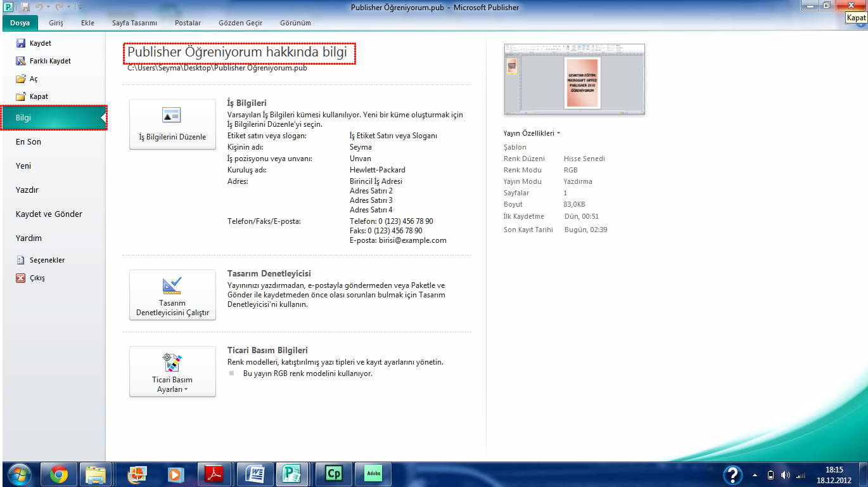The image size is (868, 487).
Task: Open the Postalar tab
Action: (x=188, y=23)
